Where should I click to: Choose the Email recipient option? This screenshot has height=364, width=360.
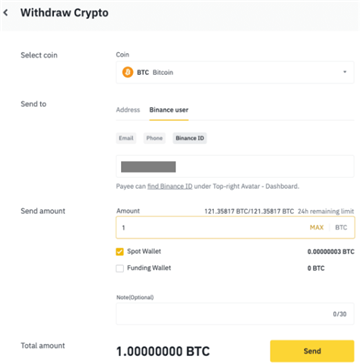coord(126,138)
